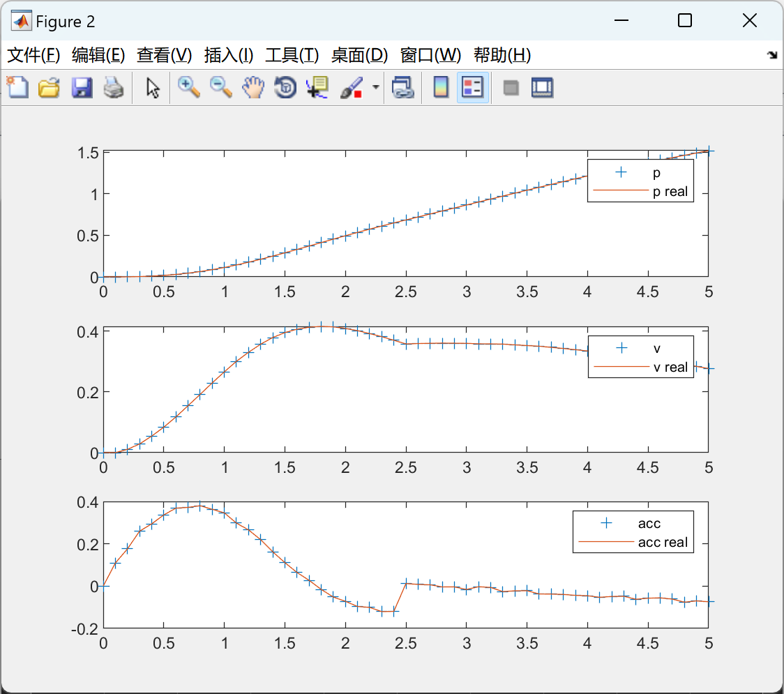
Task: Click the '-0.2' y-axis label on bottom plot
Action: coord(84,629)
